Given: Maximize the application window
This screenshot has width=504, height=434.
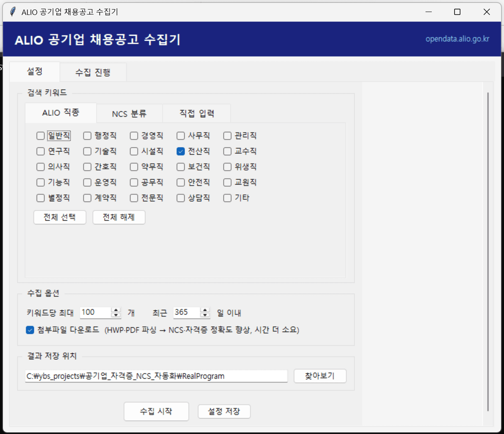Looking at the screenshot, I should [x=457, y=12].
